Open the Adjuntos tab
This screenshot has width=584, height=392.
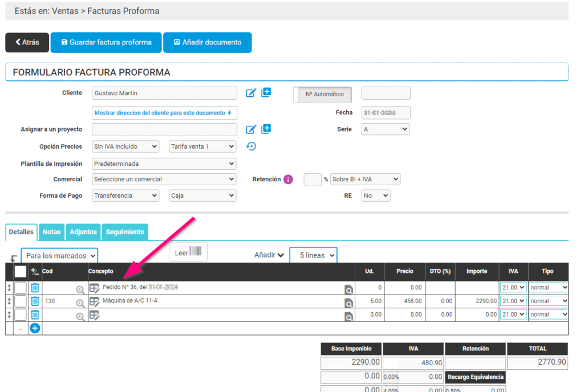83,232
